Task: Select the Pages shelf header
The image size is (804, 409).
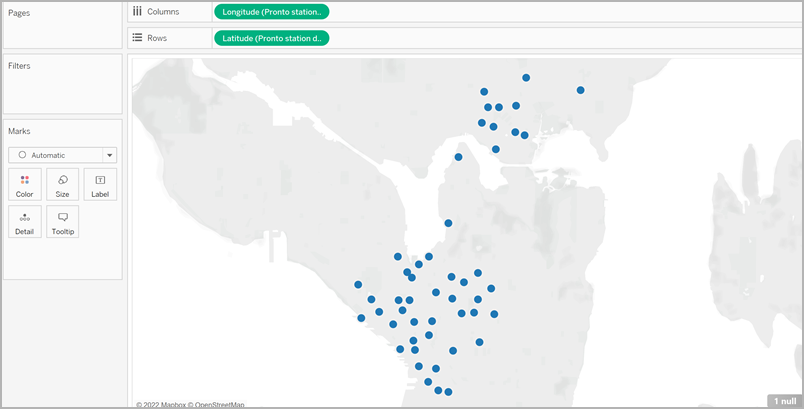Action: (20, 11)
